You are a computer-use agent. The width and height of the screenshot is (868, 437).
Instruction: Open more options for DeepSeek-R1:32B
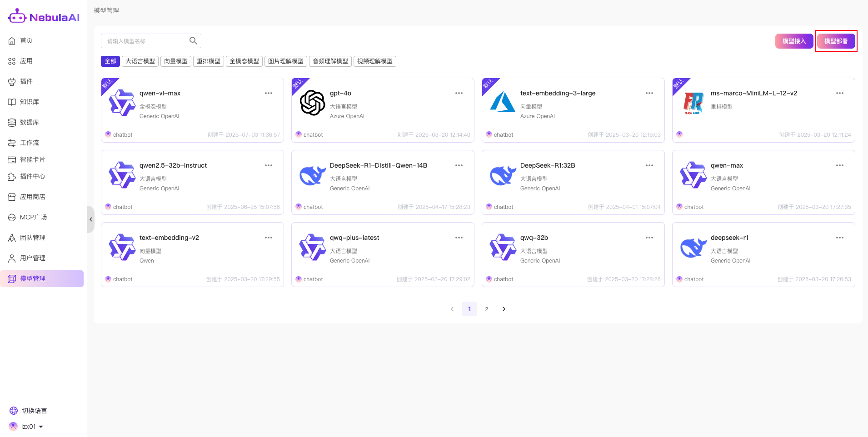(649, 165)
